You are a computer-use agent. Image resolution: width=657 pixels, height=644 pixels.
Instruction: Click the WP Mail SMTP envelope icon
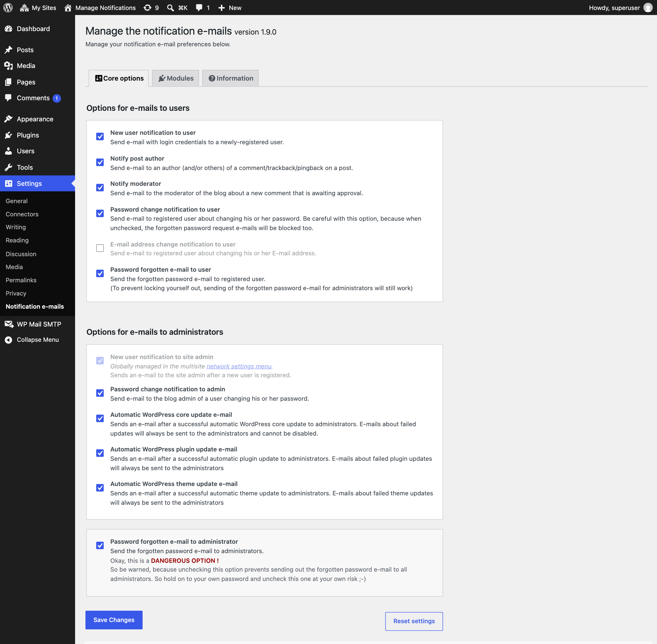point(9,324)
